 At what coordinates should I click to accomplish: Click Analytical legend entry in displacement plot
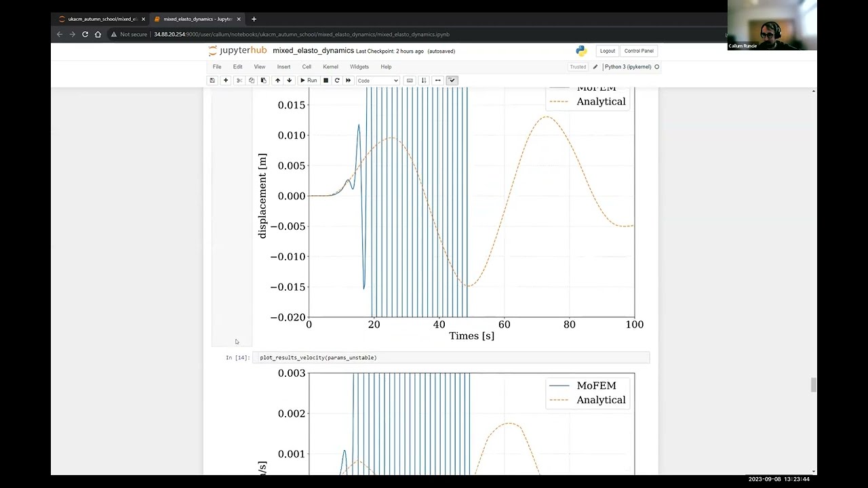point(587,102)
